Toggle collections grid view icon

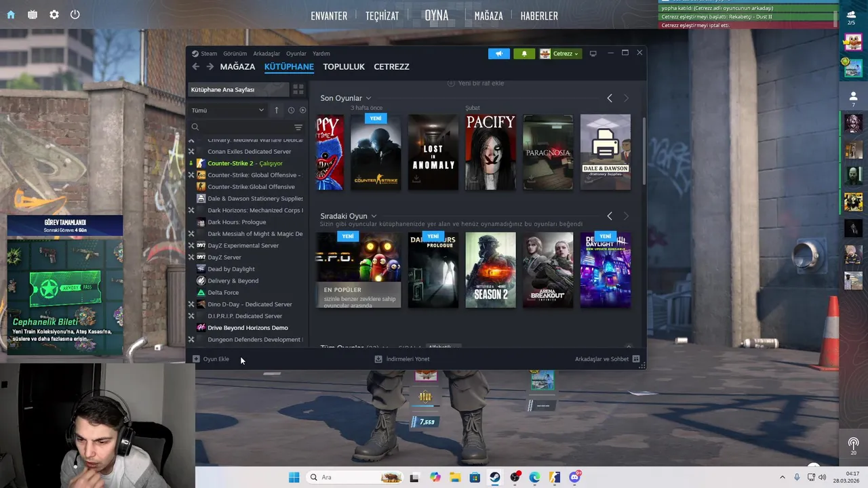coord(298,89)
